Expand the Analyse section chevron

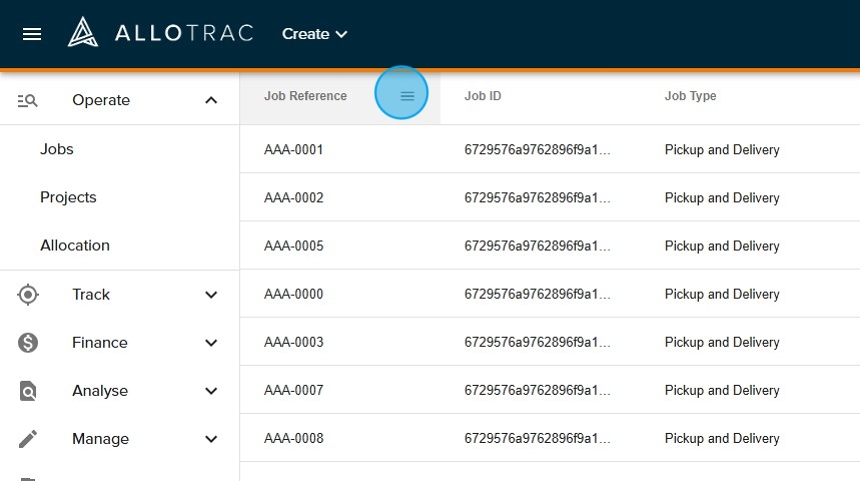click(211, 391)
